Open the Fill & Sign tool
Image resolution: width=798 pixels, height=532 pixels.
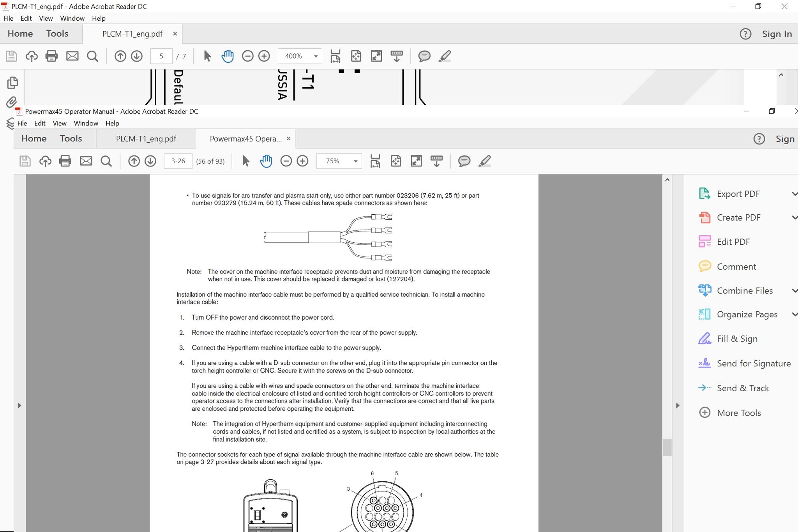point(736,339)
